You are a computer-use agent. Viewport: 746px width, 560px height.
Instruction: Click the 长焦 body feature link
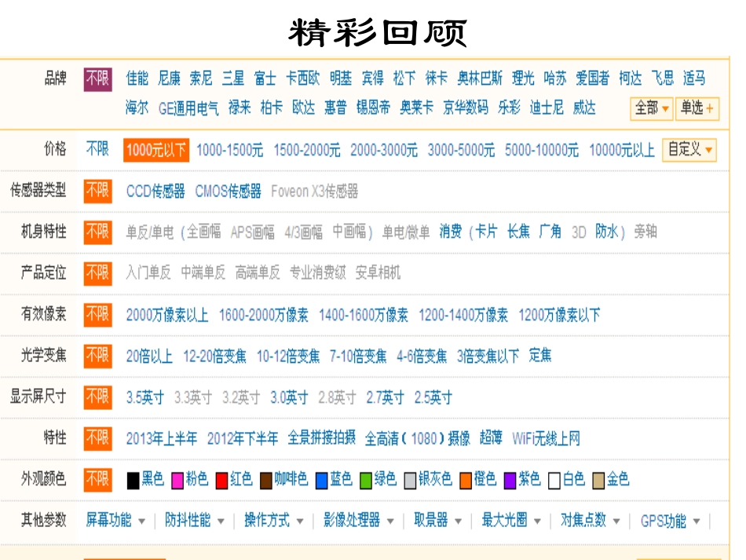point(518,232)
